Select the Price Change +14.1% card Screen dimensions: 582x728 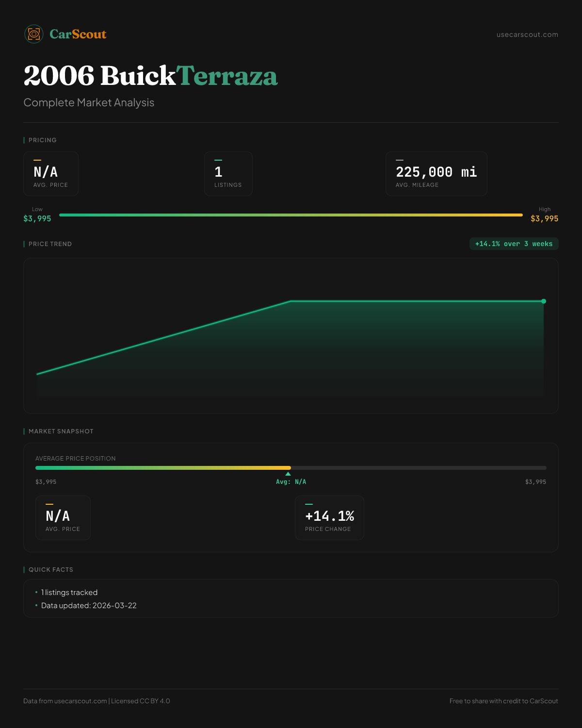point(329,518)
